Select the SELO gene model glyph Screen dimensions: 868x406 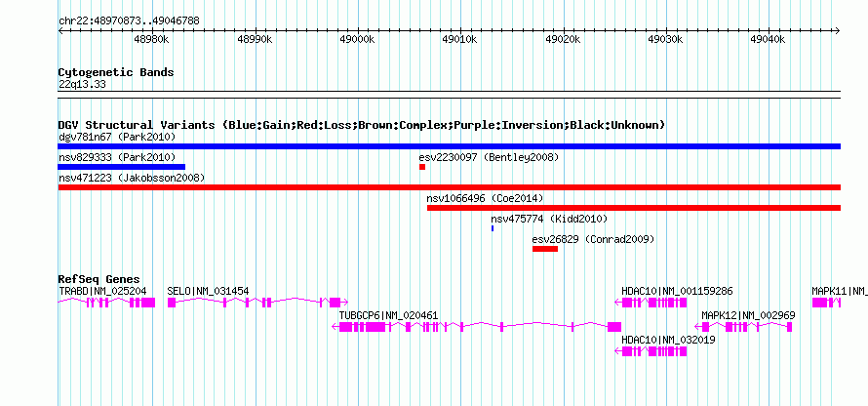(257, 303)
